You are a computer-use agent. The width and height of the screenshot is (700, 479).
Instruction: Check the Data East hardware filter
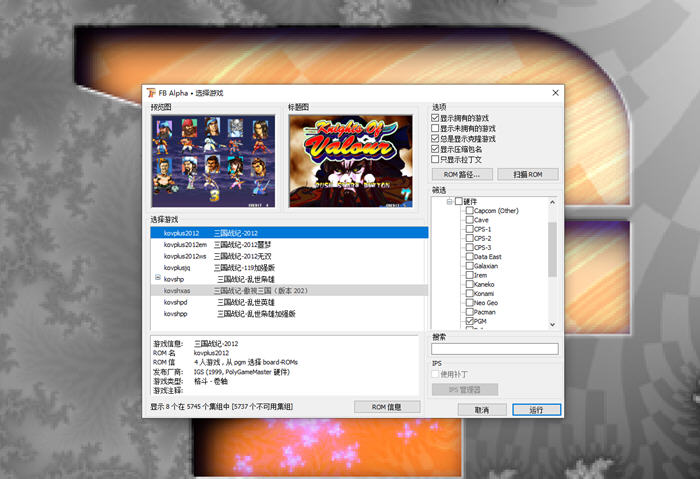tap(469, 257)
